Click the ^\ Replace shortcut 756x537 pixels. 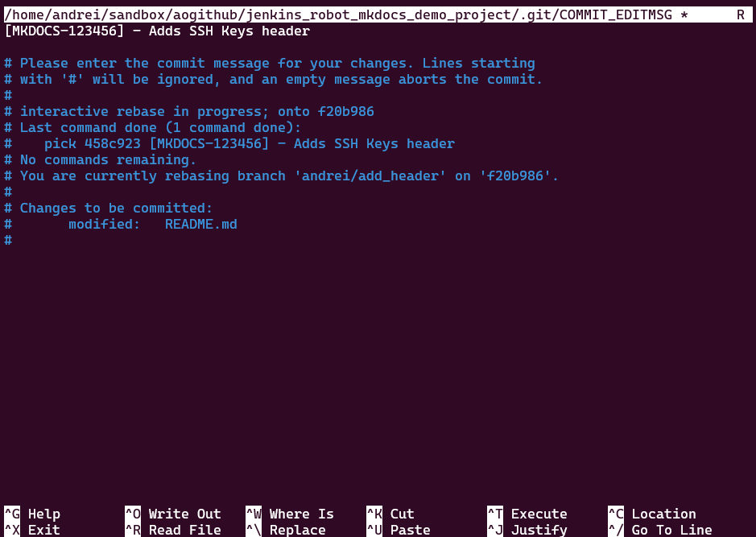point(286,530)
